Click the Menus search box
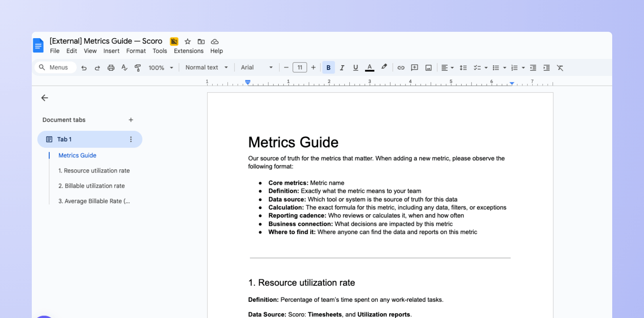The image size is (644, 318). [x=55, y=68]
